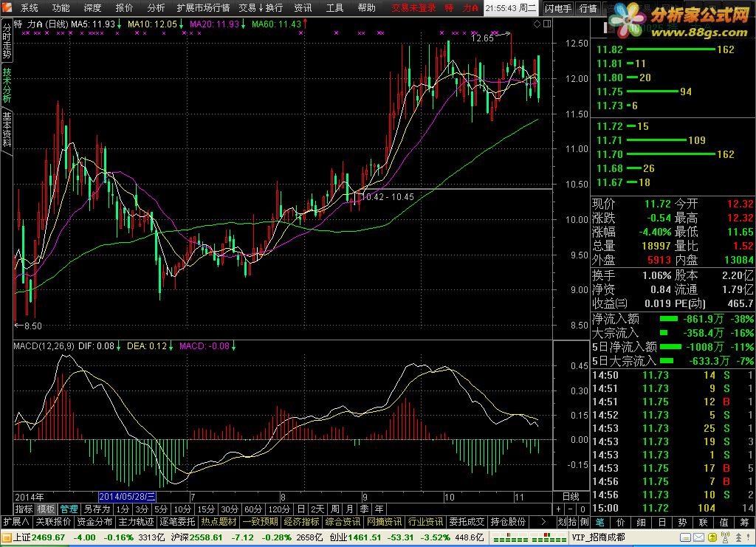
Task: Click the small window icon in status bar
Action: (x=685, y=537)
